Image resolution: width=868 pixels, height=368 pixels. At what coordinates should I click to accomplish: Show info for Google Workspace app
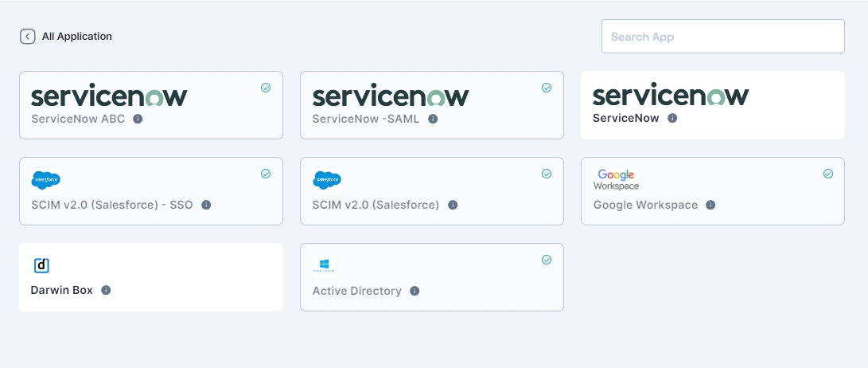click(x=710, y=205)
